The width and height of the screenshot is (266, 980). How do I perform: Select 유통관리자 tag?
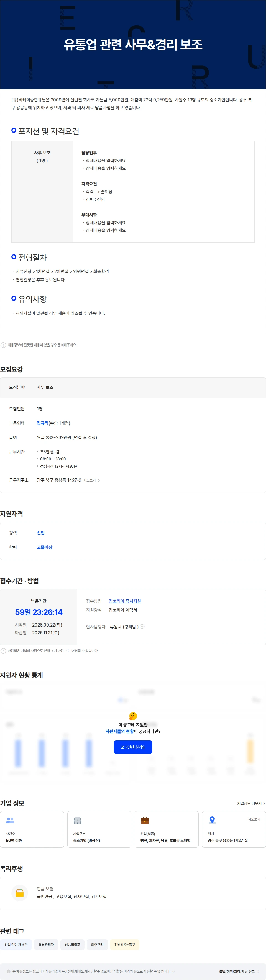46,944
